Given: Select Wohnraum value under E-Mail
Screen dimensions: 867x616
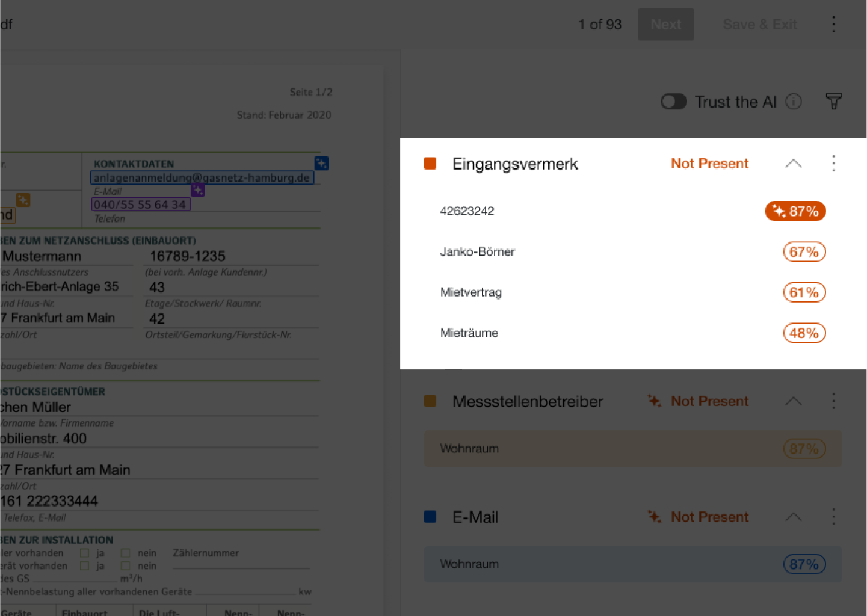Looking at the screenshot, I should point(633,564).
